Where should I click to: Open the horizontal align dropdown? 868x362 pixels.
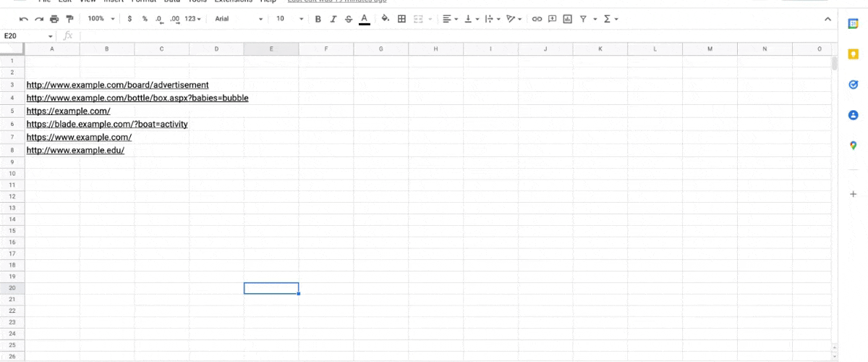pos(450,19)
